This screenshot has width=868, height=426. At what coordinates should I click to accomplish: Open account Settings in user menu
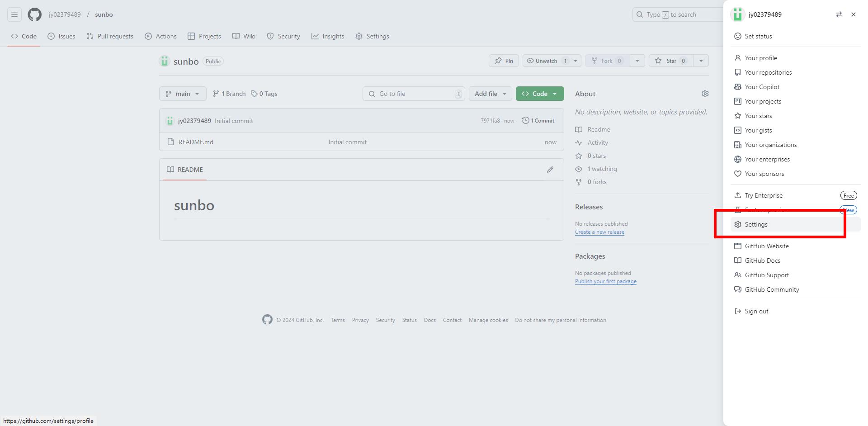(x=796, y=224)
